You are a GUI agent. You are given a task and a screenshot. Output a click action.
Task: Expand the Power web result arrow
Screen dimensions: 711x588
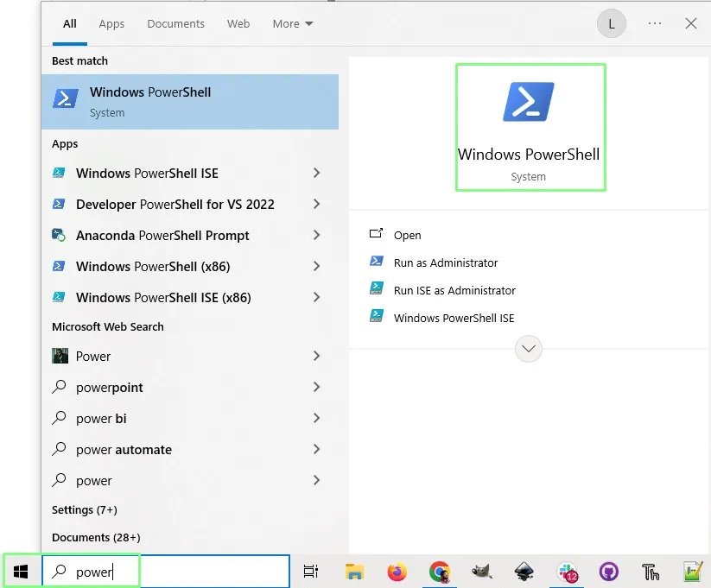pyautogui.click(x=316, y=357)
